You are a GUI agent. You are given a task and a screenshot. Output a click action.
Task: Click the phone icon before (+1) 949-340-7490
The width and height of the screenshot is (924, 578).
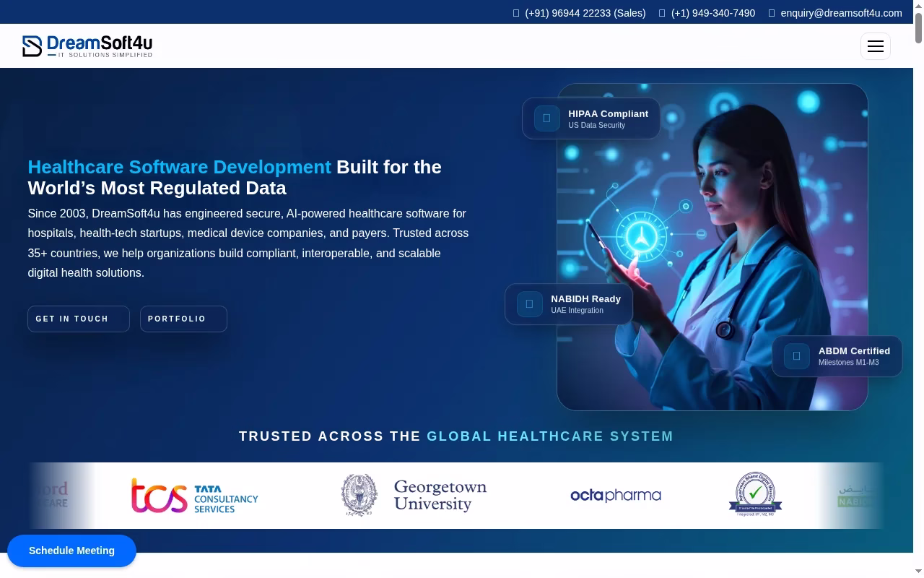pos(662,13)
